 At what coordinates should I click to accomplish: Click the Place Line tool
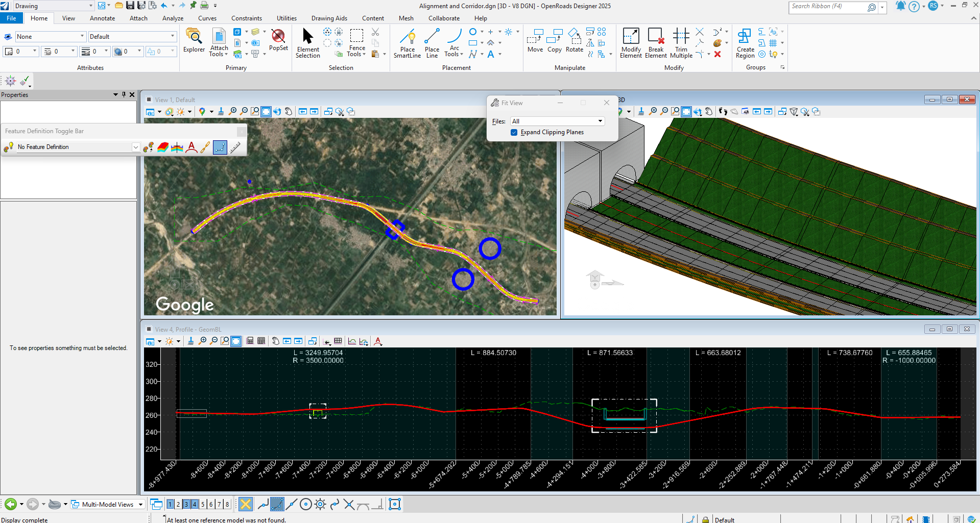click(432, 43)
